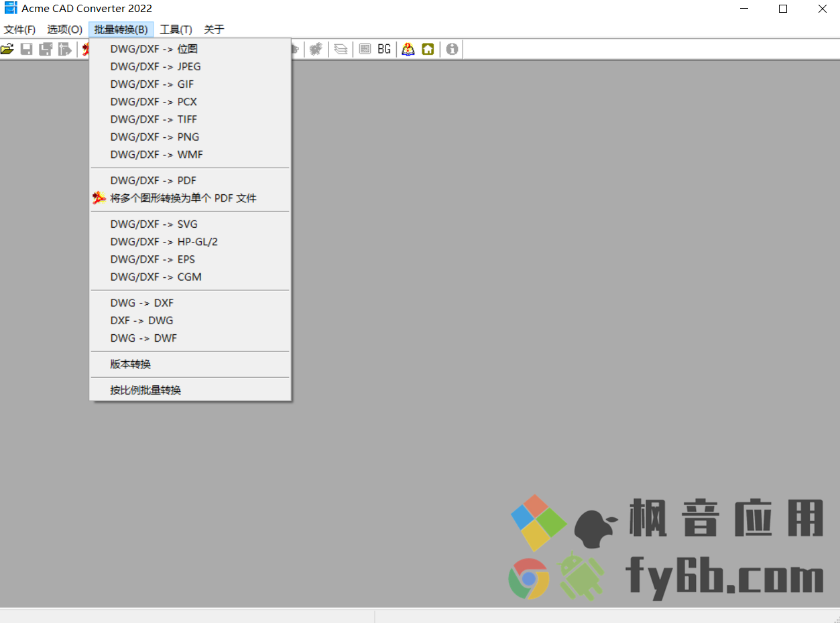Click the register user toolbar icon

click(x=408, y=49)
